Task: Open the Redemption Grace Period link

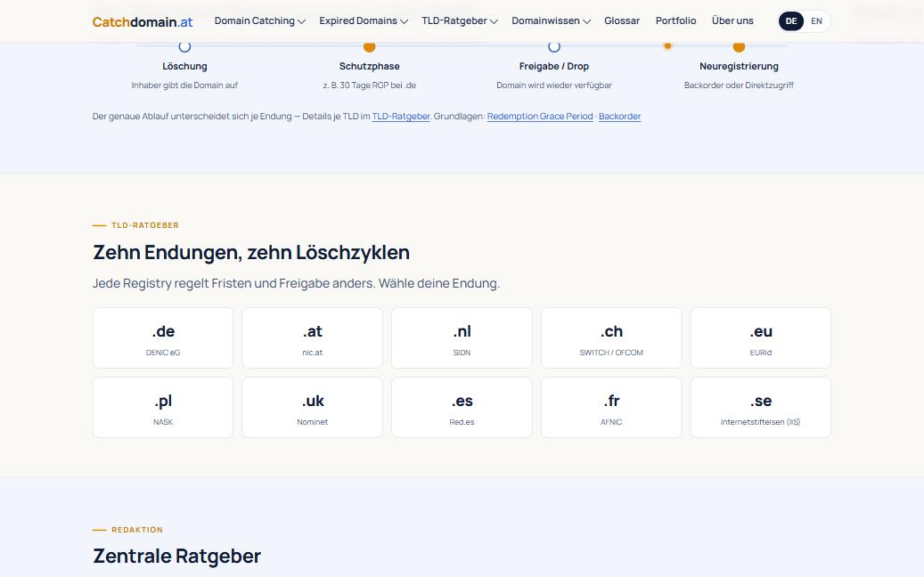Action: tap(540, 117)
